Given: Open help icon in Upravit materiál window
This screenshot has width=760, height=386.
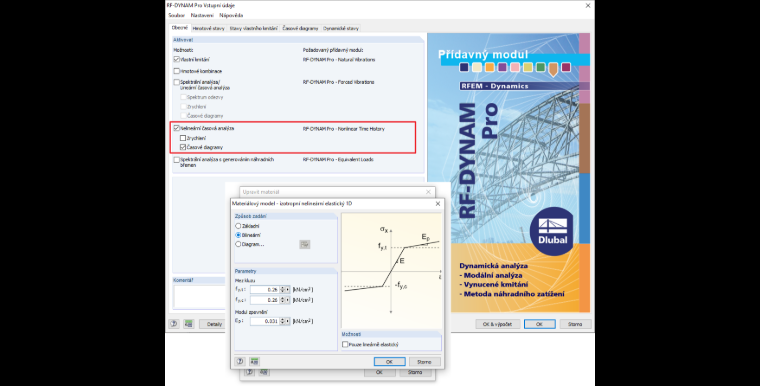Looking at the screenshot, I should [249, 372].
